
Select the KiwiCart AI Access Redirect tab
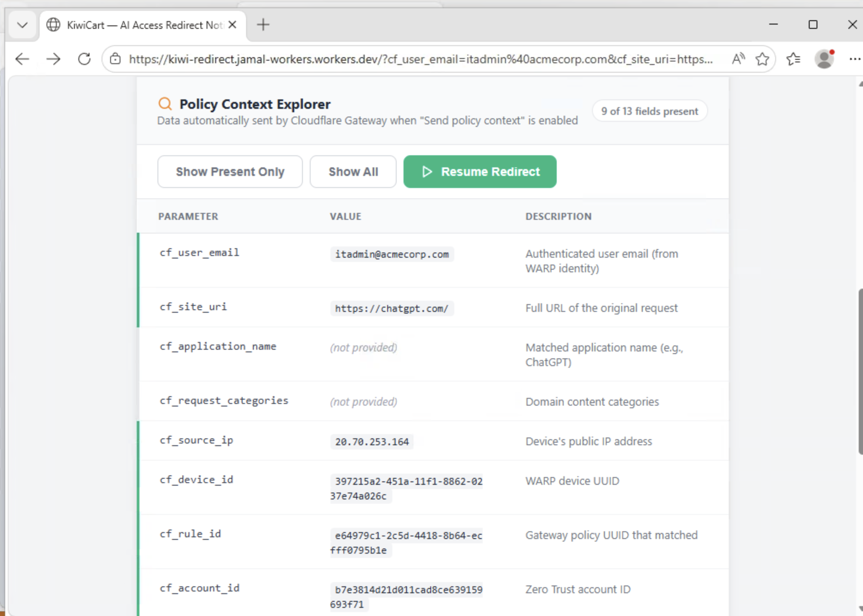143,25
